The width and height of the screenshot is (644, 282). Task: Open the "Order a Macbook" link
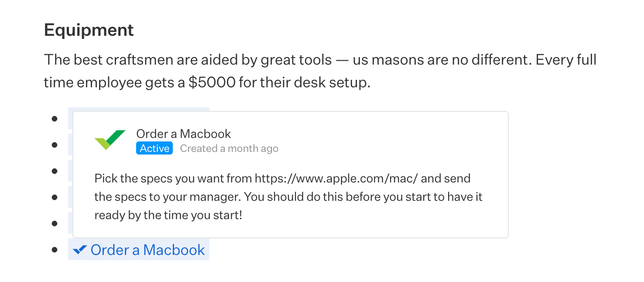click(x=147, y=250)
